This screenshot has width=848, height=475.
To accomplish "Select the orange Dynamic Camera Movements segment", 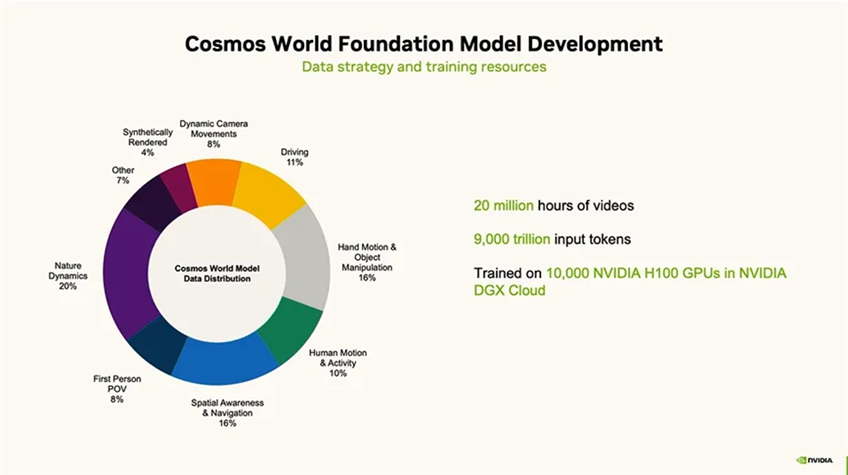I will [x=213, y=179].
